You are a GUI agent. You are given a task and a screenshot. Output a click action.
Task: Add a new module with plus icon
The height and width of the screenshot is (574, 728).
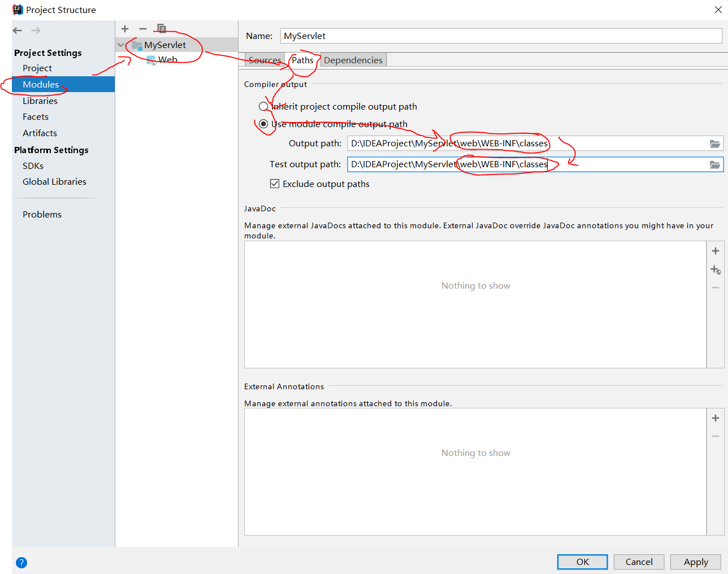pos(125,29)
